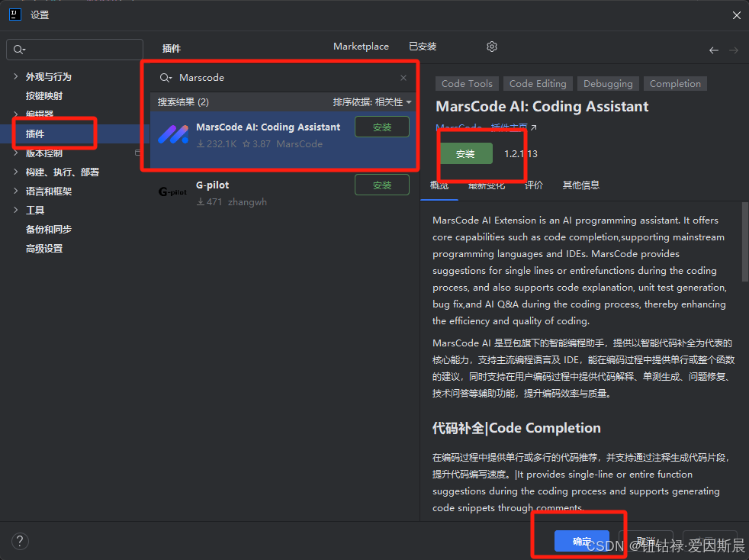The image size is (749, 560).
Task: Click the G-pilot plugin logo icon
Action: pos(172,192)
